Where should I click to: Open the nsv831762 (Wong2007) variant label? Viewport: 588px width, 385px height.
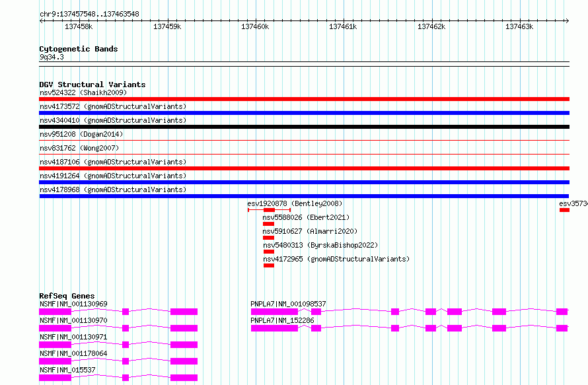[x=79, y=148]
